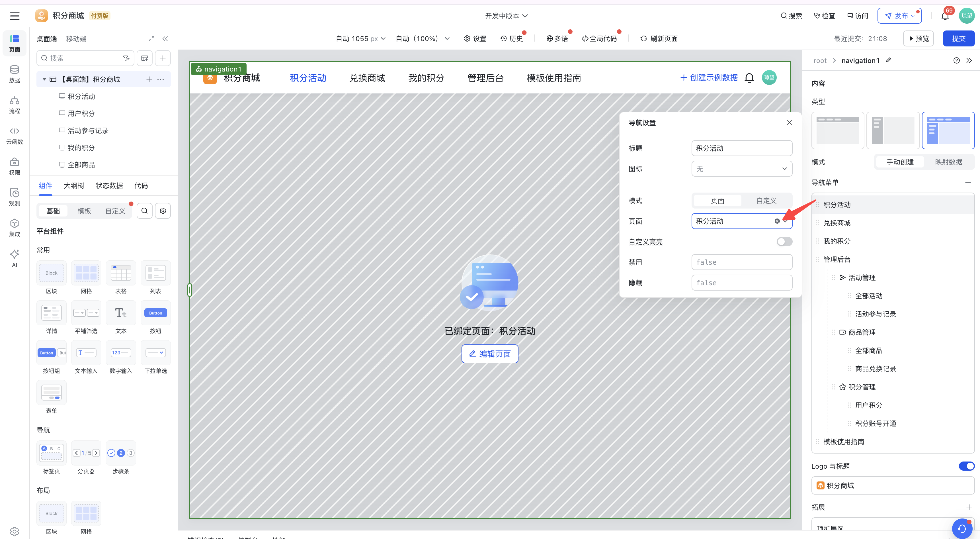Viewport: 980px width, 539px height.
Task: Toggle the 自定义高亮 switch
Action: click(784, 242)
